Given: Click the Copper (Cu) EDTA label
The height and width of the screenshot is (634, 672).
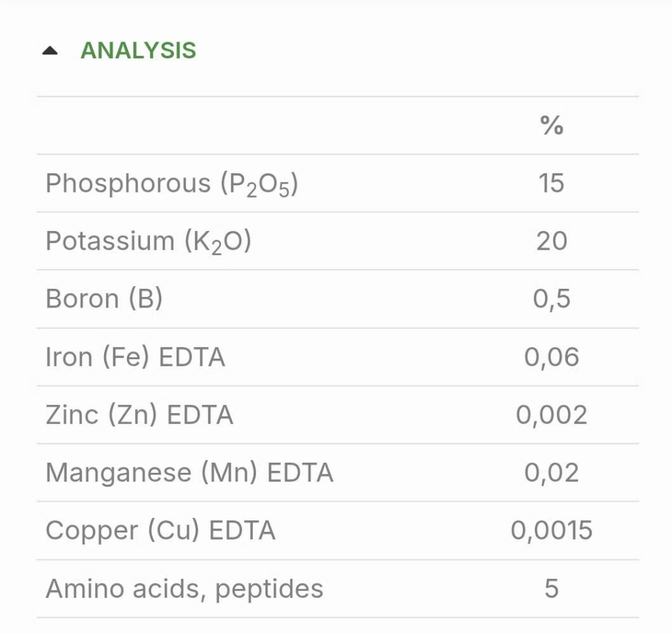Looking at the screenshot, I should 161,531.
